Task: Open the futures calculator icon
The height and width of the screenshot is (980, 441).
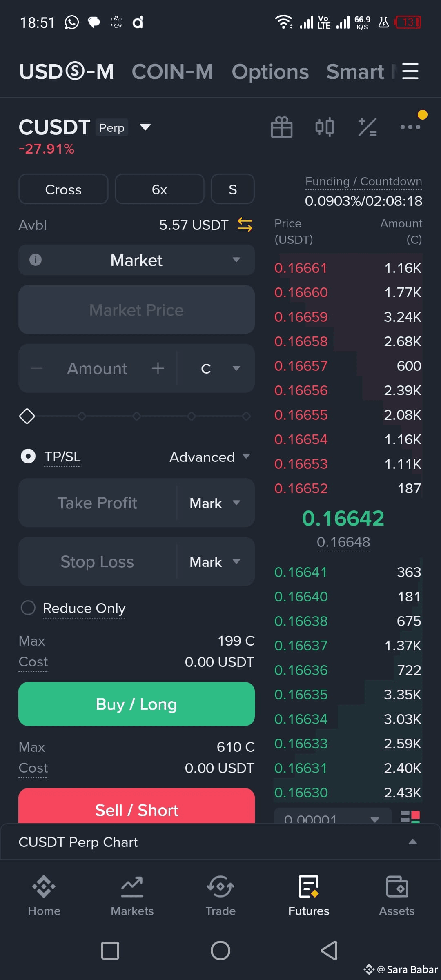Action: click(367, 127)
